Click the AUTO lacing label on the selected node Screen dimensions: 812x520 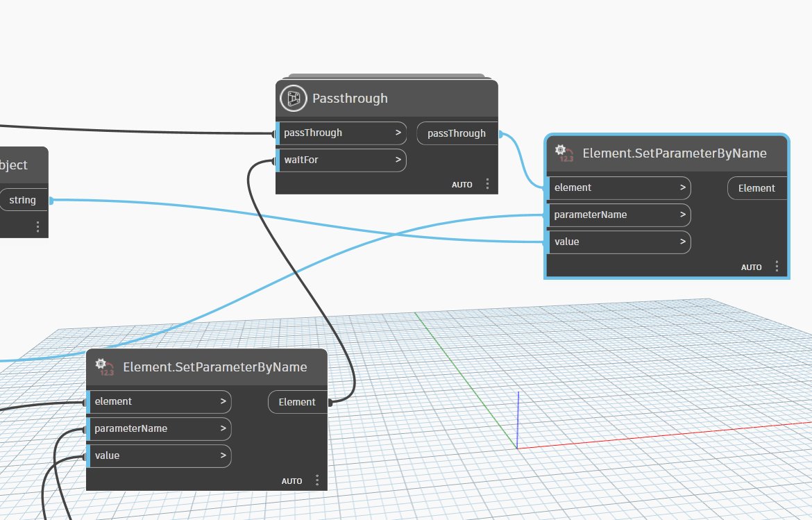pos(751,267)
